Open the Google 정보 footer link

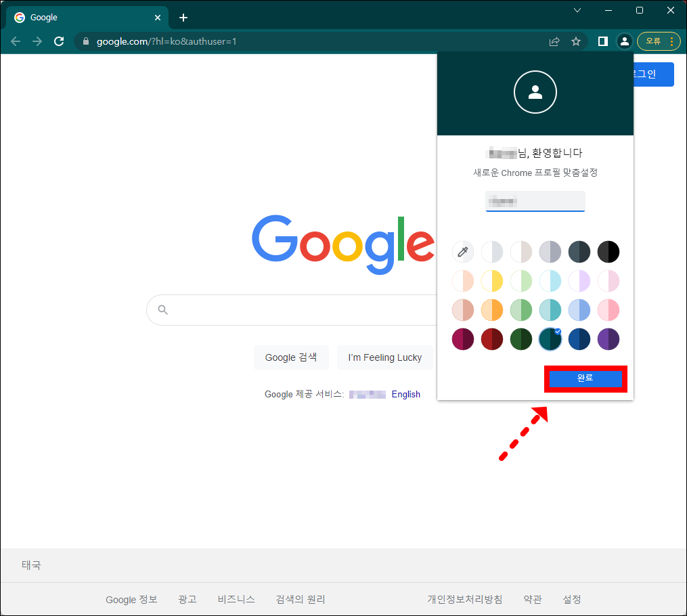tap(131, 599)
